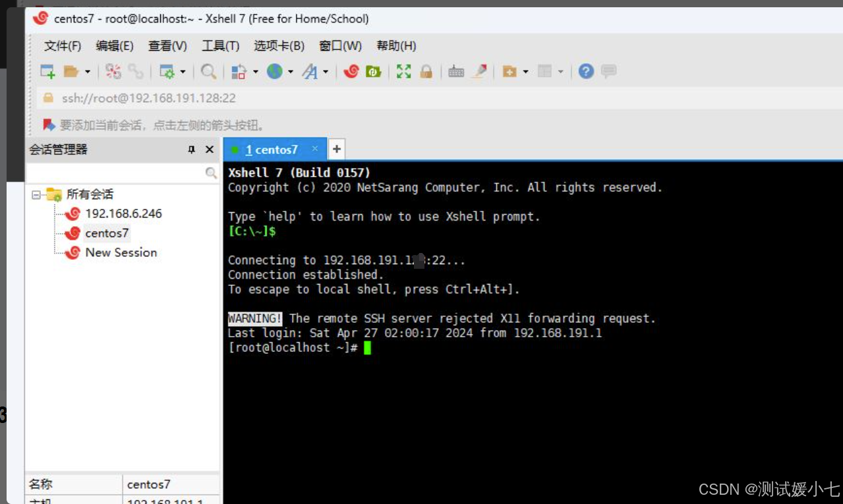Click the pane layout toolbar icon

pyautogui.click(x=544, y=72)
